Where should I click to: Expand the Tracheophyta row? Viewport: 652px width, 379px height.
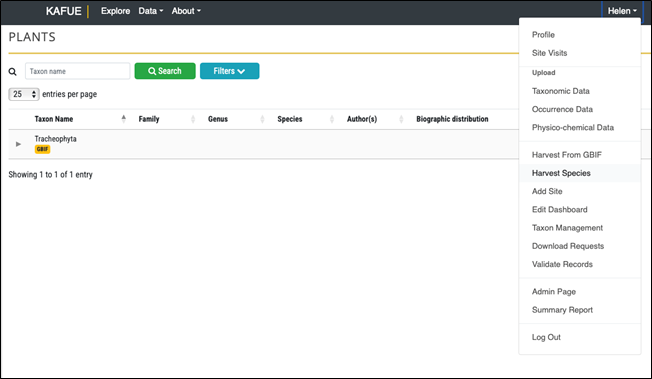[x=18, y=144]
